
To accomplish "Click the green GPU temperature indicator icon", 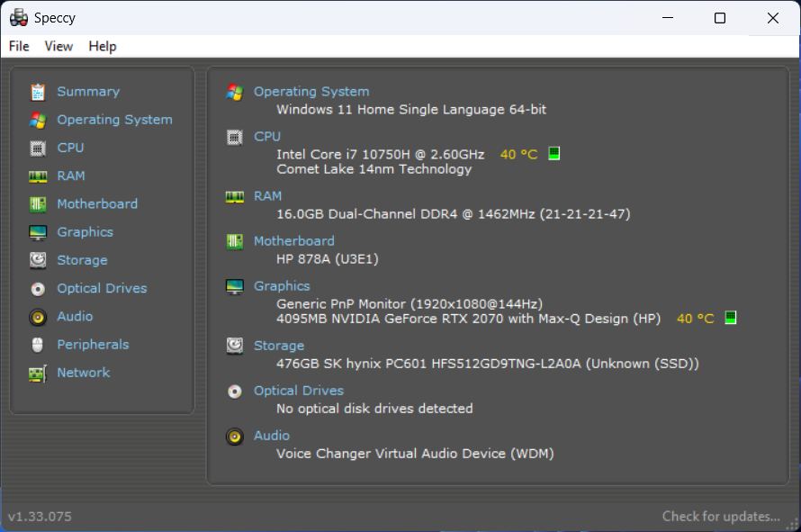I will click(x=731, y=318).
